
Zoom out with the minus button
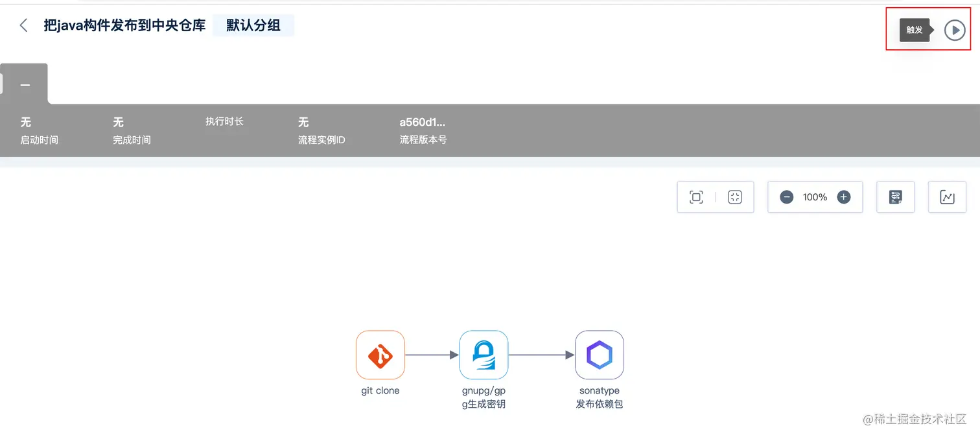786,197
